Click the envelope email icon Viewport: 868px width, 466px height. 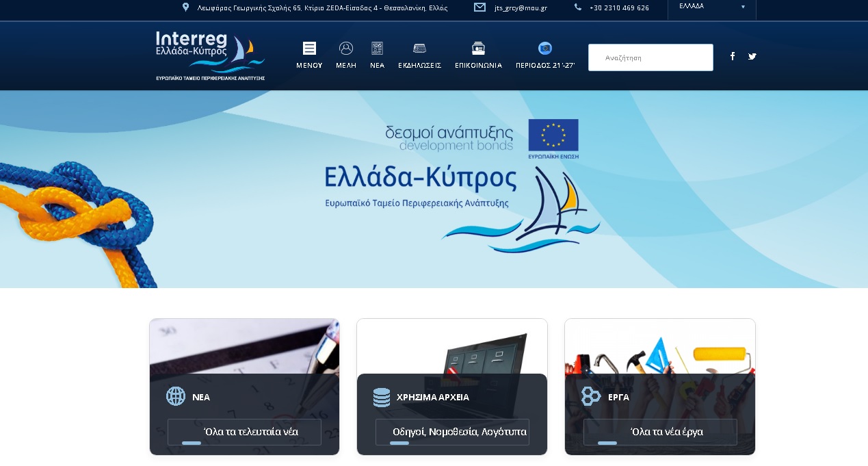pyautogui.click(x=479, y=8)
